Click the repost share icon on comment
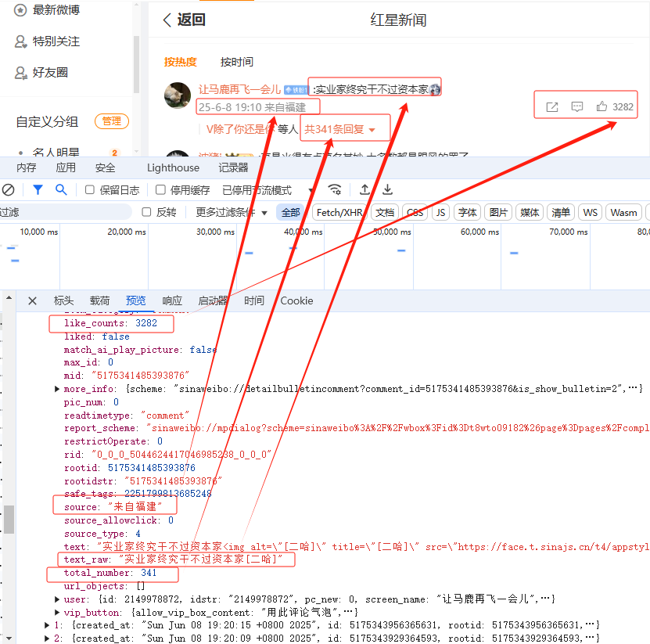 [x=552, y=107]
